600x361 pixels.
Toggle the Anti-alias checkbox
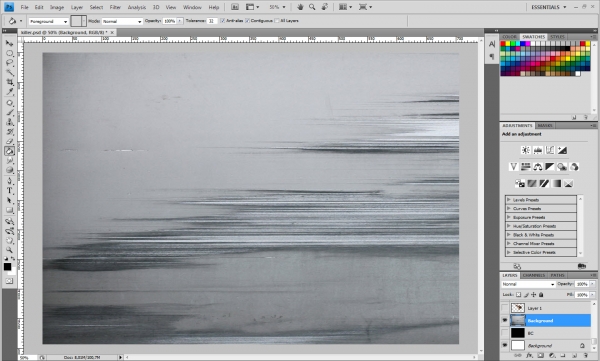[223, 21]
